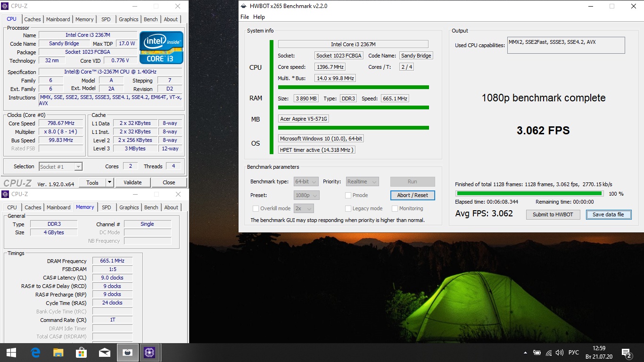644x362 pixels.
Task: Click the 3.062 FPS result text
Action: (543, 131)
